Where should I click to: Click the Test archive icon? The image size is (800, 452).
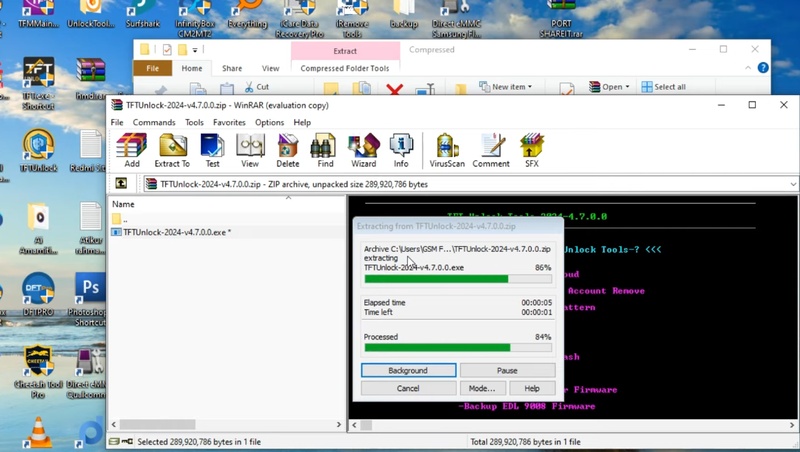[212, 150]
